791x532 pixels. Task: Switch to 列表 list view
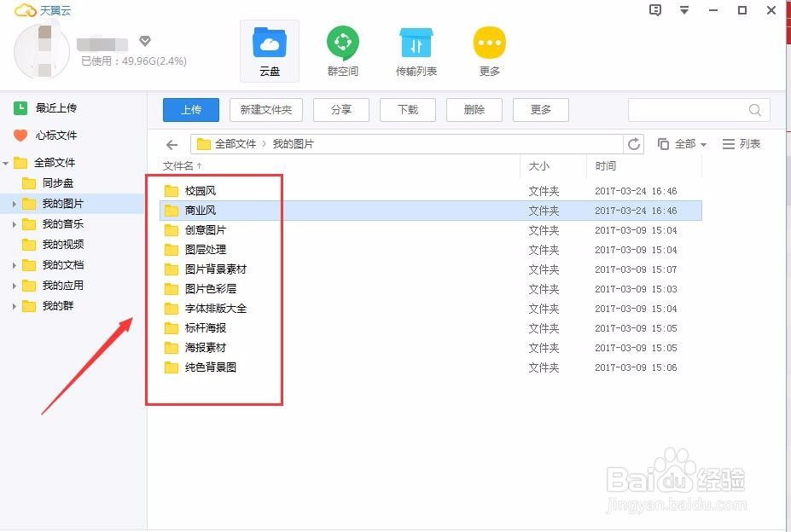click(740, 143)
